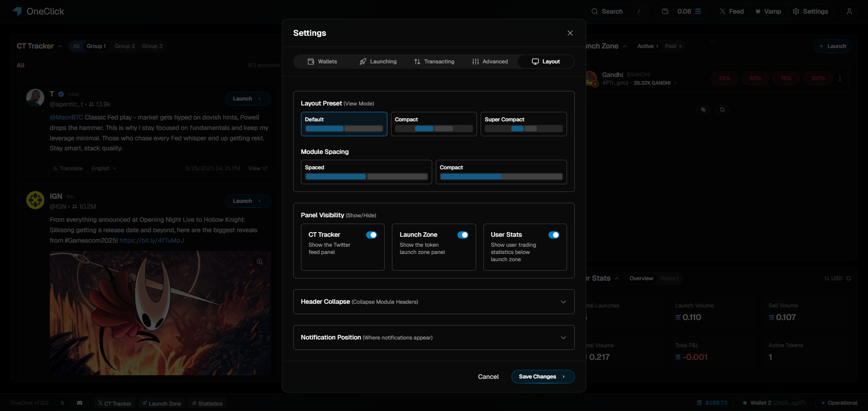Viewport: 868px width, 411px height.
Task: Click the wallet balance 0.06 icon
Action: point(665,11)
